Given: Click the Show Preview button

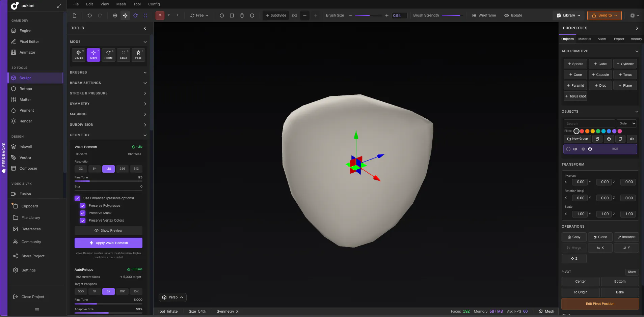Looking at the screenshot, I should pyautogui.click(x=108, y=231).
